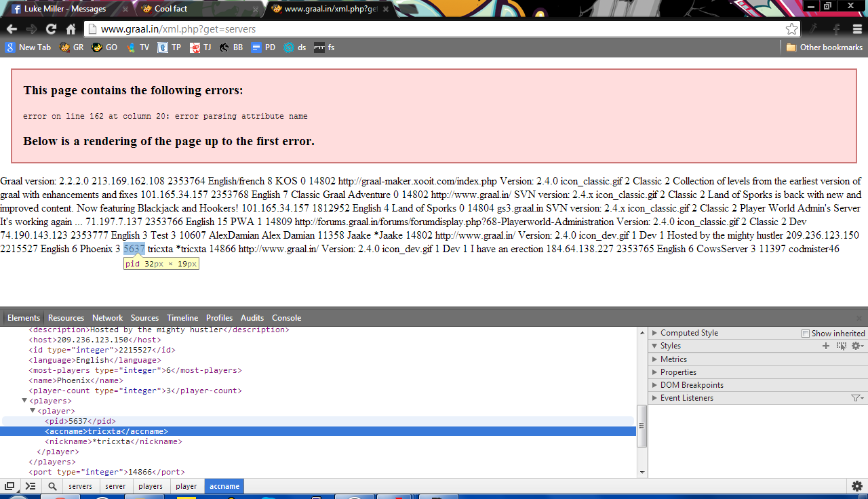Go back with the browser back arrow

(12, 29)
